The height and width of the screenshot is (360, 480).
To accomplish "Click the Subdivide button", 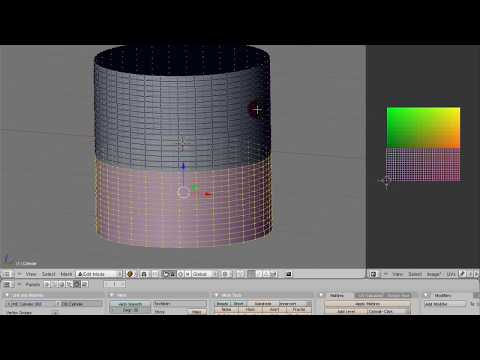I will [263, 304].
